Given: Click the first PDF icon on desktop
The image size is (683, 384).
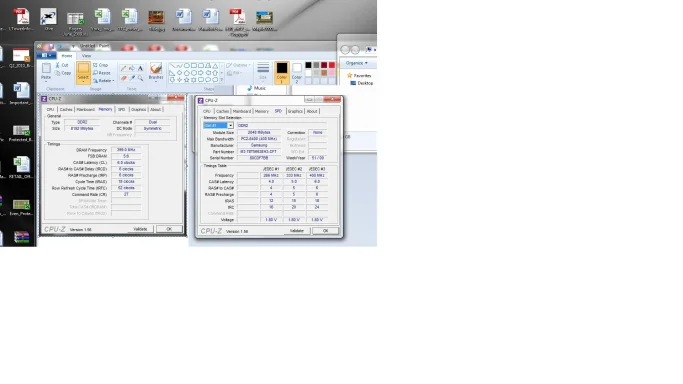Looking at the screenshot, I should (20, 17).
